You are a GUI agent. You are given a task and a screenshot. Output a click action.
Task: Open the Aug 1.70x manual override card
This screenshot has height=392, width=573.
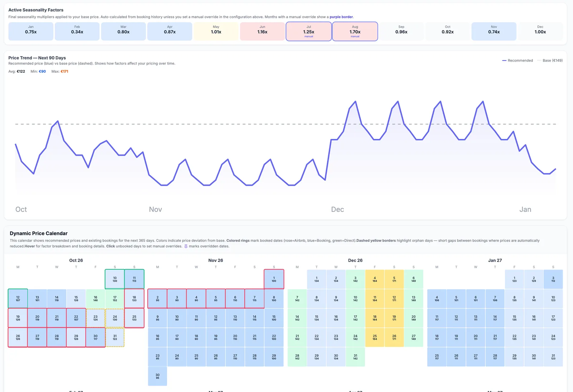coord(355,31)
